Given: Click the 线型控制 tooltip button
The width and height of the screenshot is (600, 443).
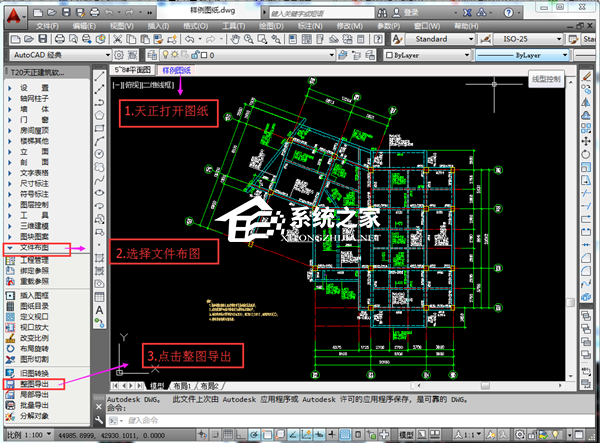Looking at the screenshot, I should coord(546,79).
